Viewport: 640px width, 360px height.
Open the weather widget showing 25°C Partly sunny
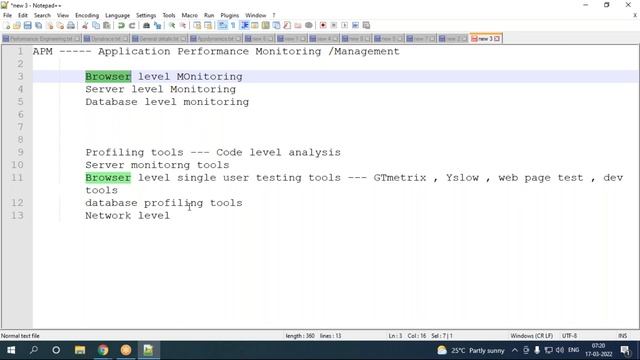click(x=471, y=350)
